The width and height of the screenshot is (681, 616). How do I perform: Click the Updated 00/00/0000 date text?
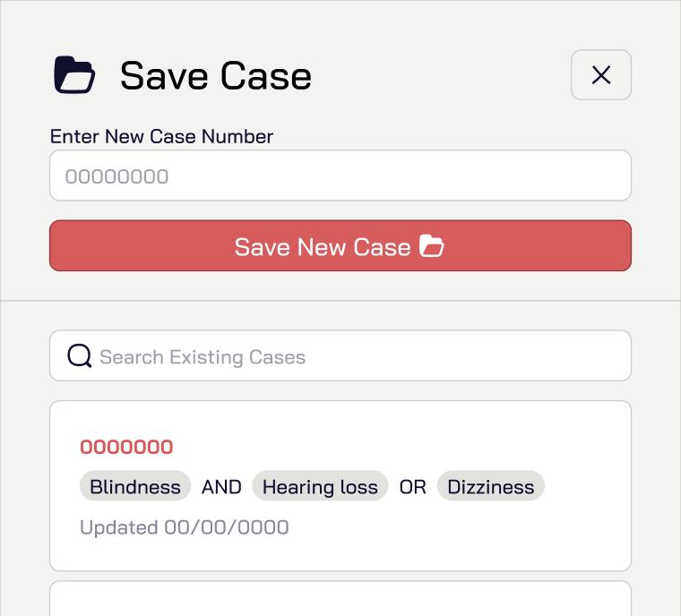pos(185,526)
